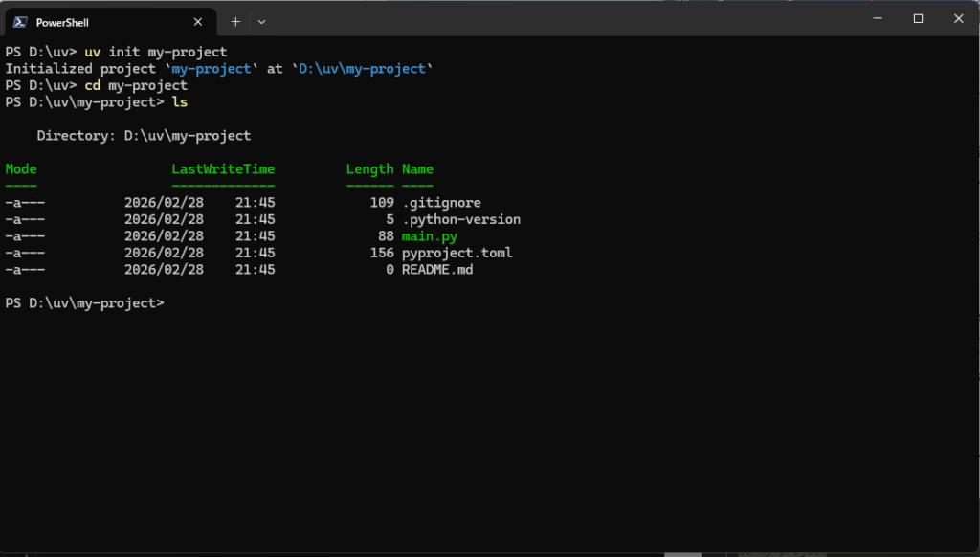The height and width of the screenshot is (557, 980).
Task: Select the PowerShell tab title
Action: 62,22
